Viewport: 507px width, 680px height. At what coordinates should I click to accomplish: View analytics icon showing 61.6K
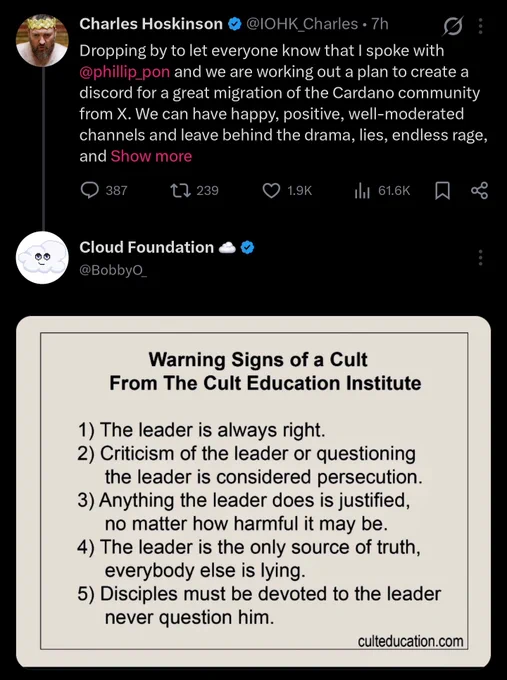tap(362, 190)
